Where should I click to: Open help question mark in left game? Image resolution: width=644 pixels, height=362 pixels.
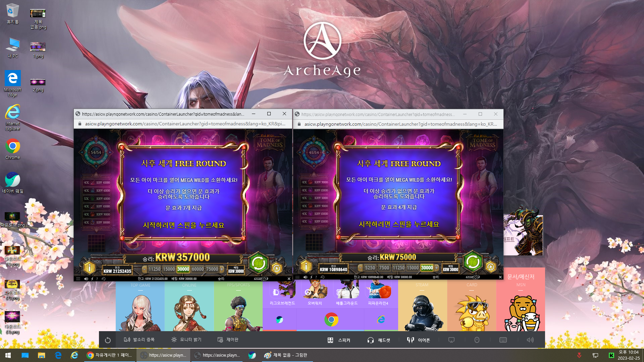tap(97, 279)
